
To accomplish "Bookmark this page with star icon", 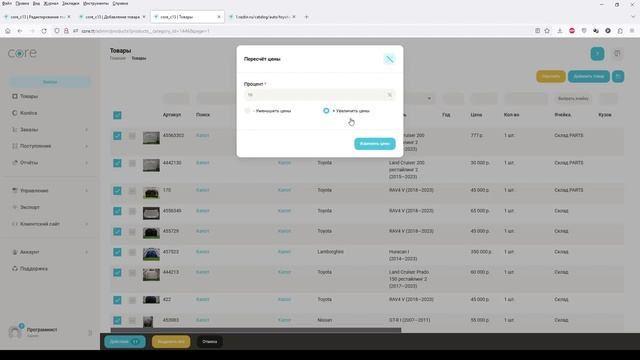I will coord(547,31).
